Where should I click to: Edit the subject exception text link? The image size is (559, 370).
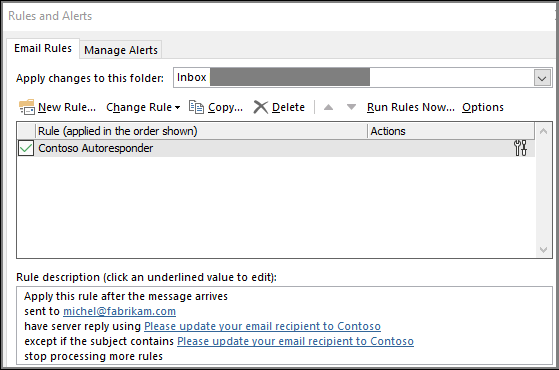tap(296, 341)
